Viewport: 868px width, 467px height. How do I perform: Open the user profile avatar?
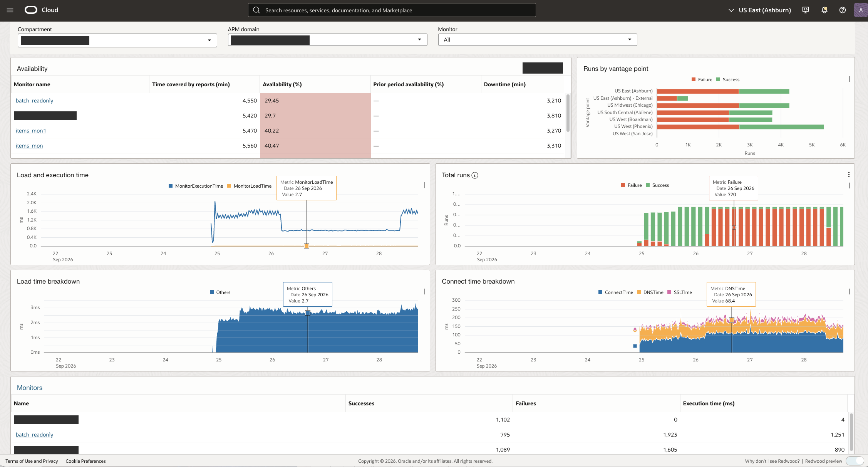click(861, 10)
